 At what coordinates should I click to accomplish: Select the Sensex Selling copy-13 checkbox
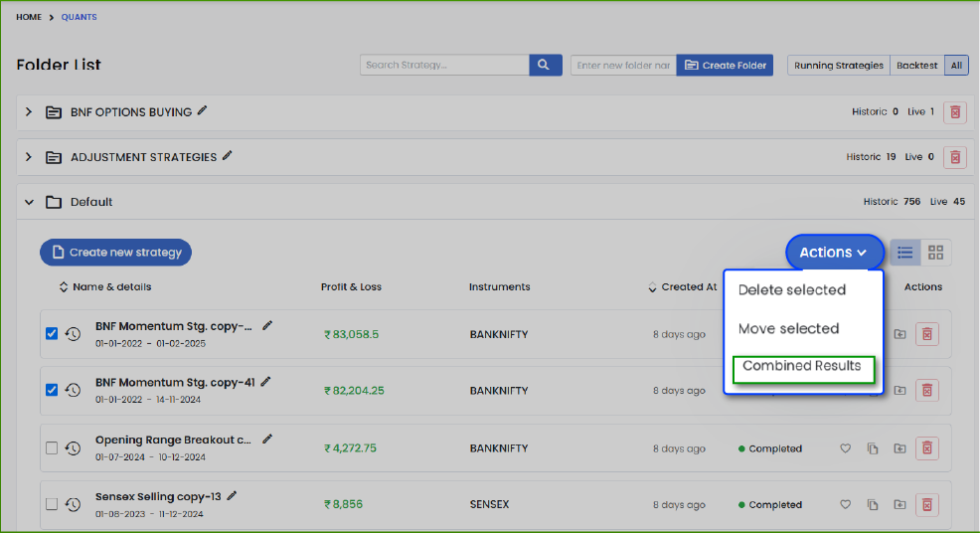[x=52, y=505]
